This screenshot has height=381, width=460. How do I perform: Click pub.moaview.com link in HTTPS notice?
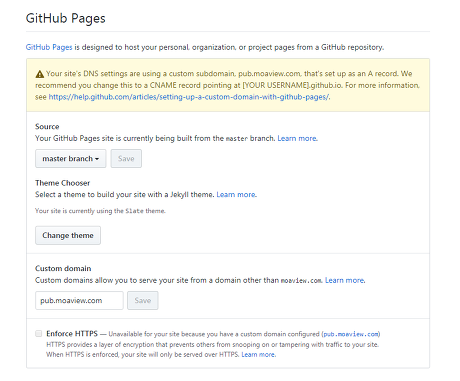point(351,334)
